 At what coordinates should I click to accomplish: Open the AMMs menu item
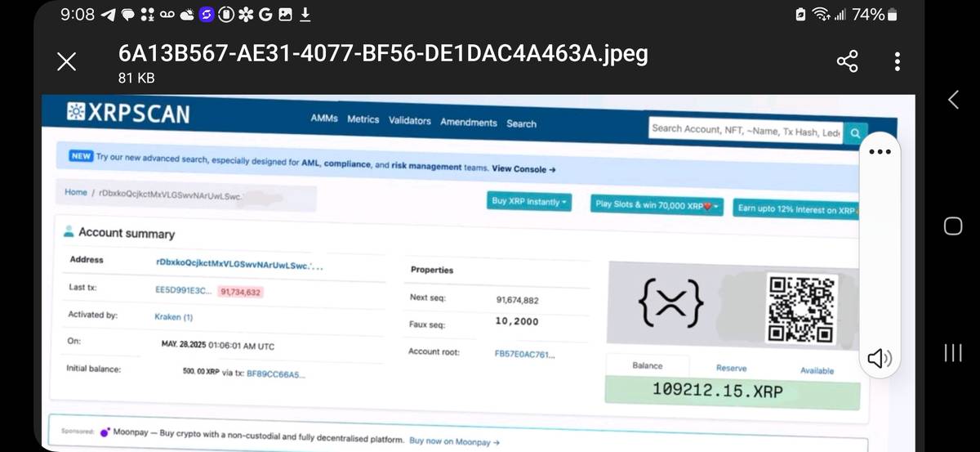[x=324, y=119]
